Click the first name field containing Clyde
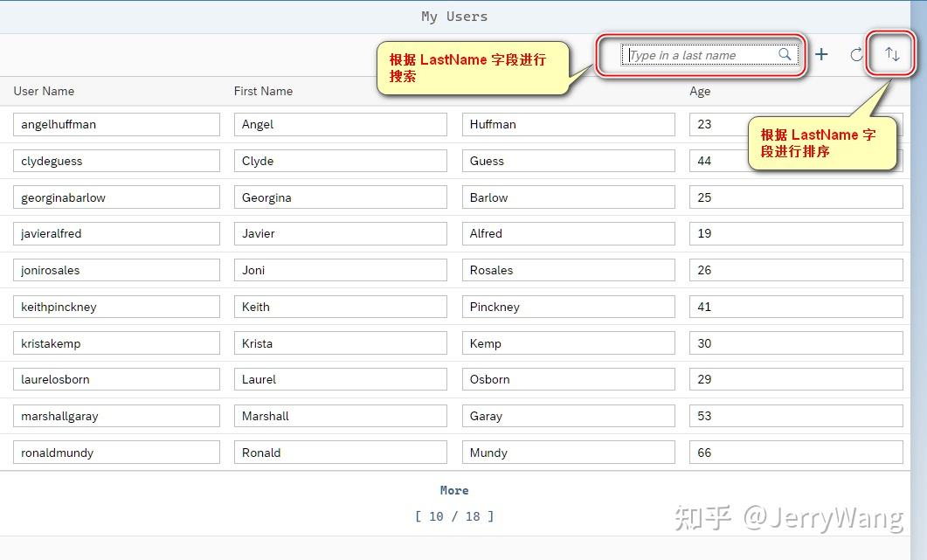927x560 pixels. tap(340, 161)
